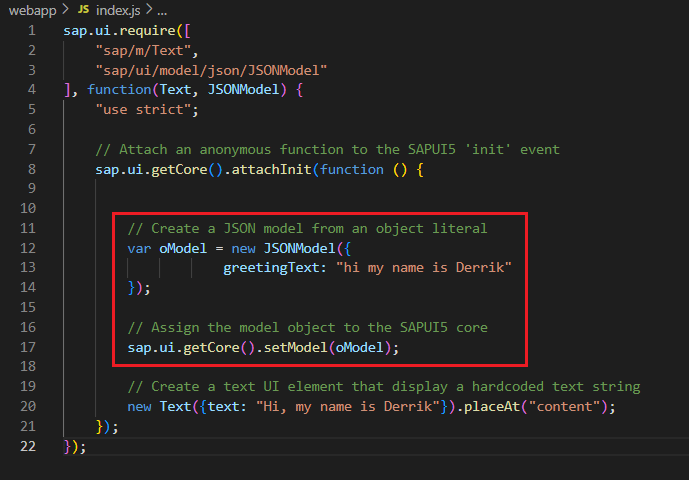The height and width of the screenshot is (480, 689).
Task: Click the comment about SAPUI5 'init' event
Action: [327, 149]
